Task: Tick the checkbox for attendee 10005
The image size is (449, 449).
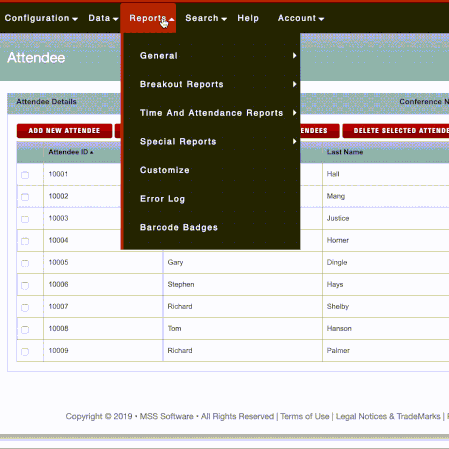Action: pos(25,263)
